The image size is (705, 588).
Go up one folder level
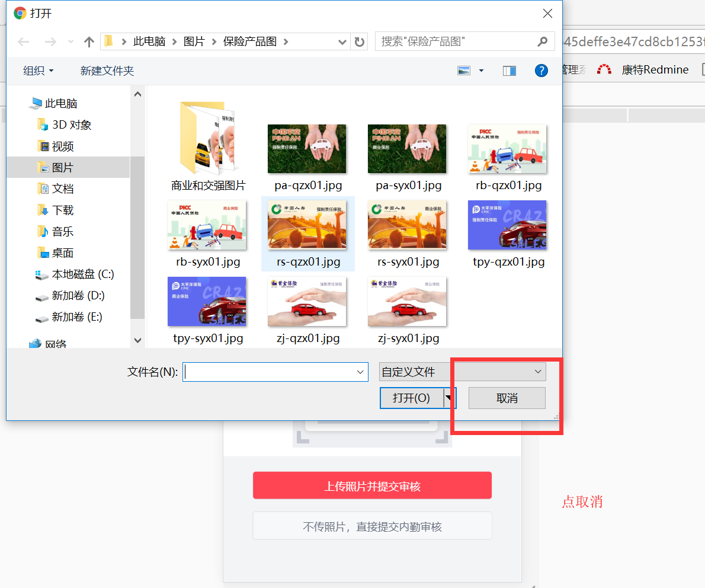pyautogui.click(x=89, y=42)
